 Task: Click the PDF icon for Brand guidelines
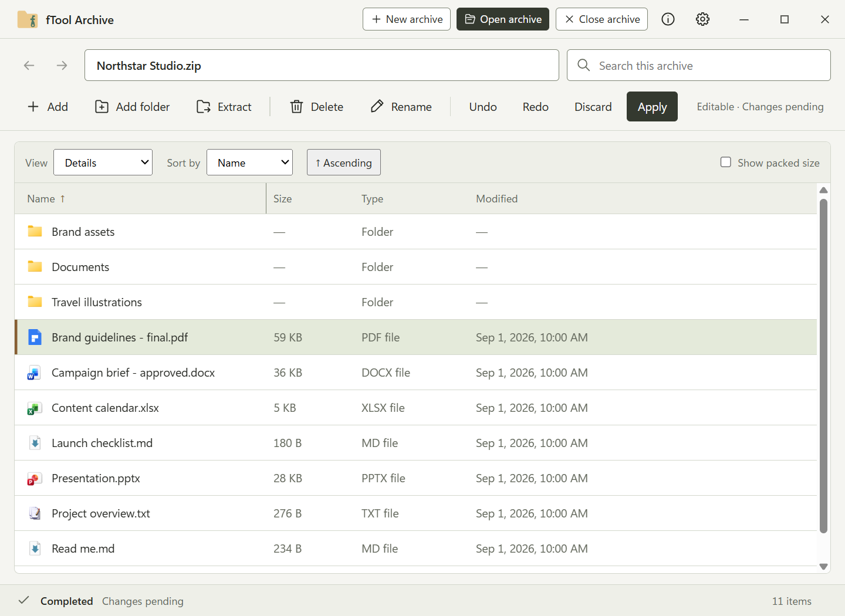click(35, 337)
